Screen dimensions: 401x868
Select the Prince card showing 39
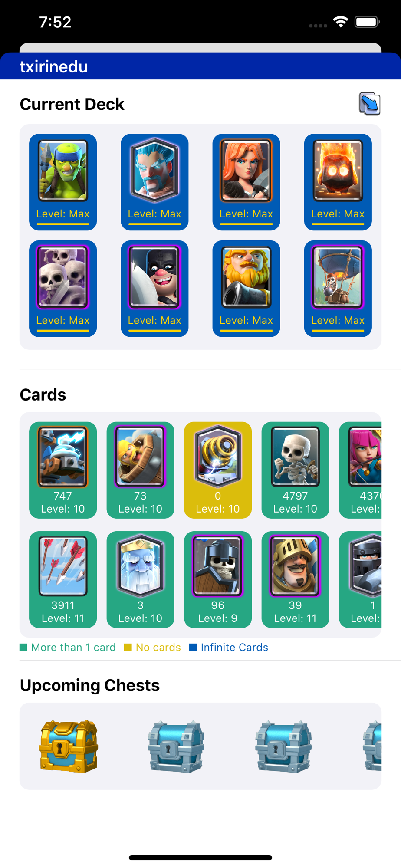[x=295, y=579]
